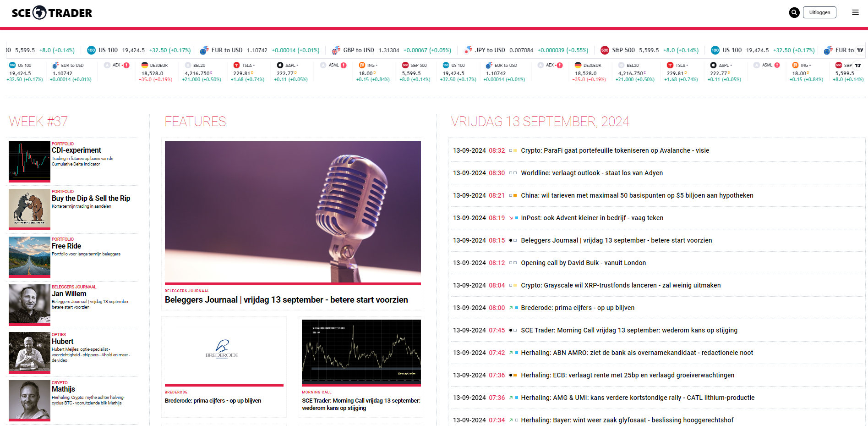868x426 pixels.
Task: Click the black dot in the 07:45 Morning Call row
Action: 511,330
